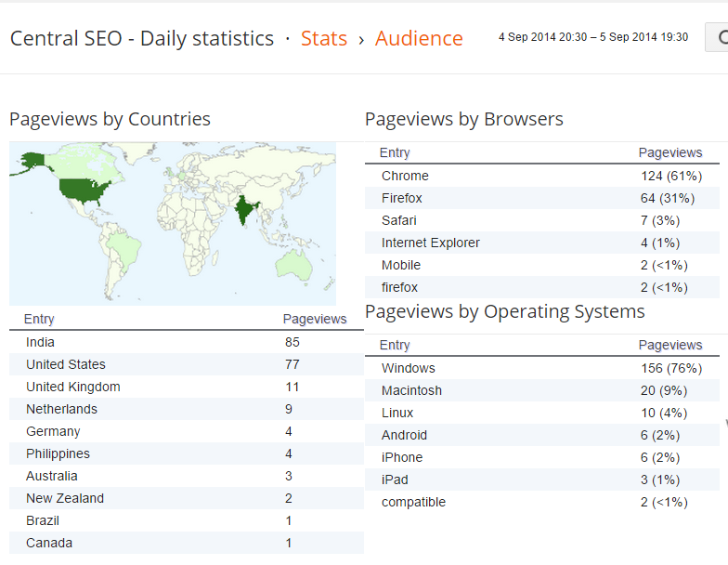Open the Audience breadcrumb link
The image size is (728, 565).
(419, 38)
